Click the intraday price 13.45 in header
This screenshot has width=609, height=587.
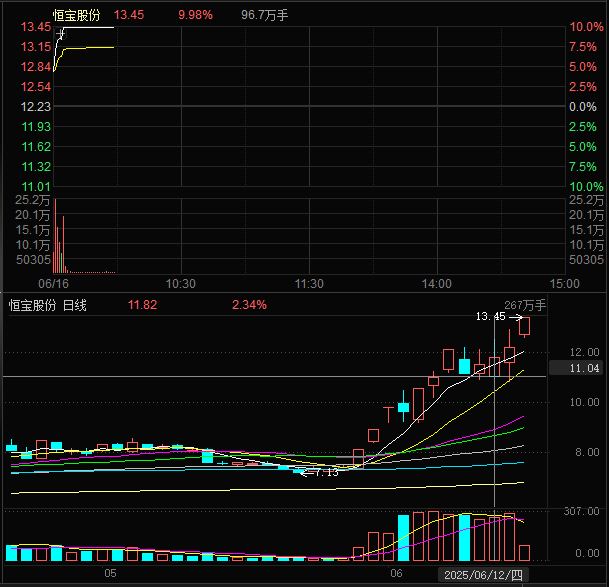(x=129, y=15)
